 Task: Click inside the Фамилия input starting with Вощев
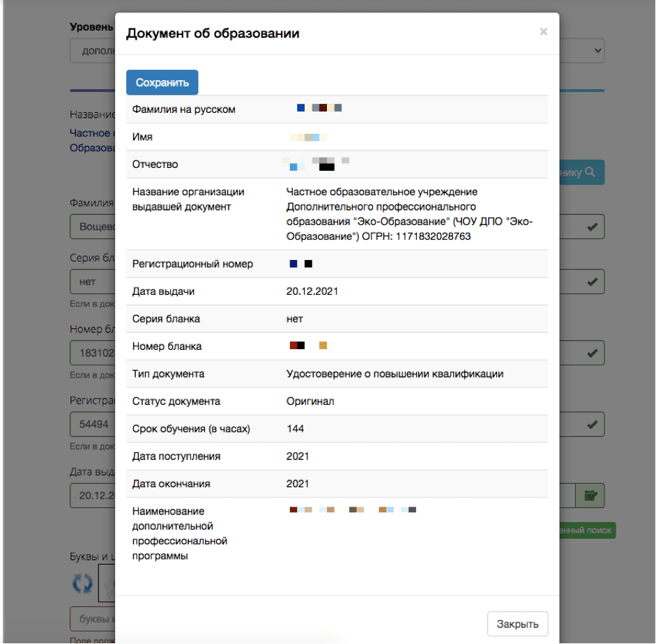91,227
